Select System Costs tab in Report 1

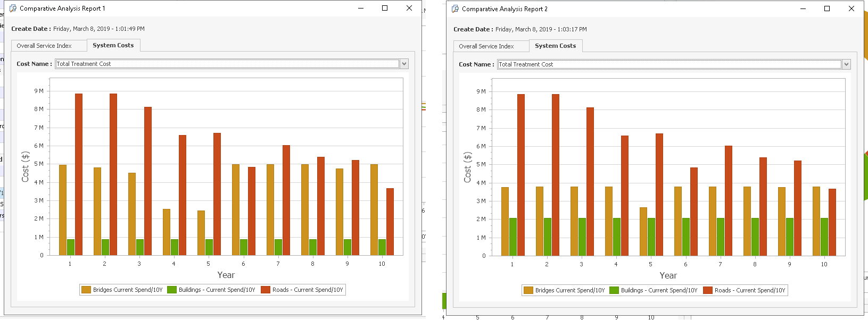click(113, 45)
